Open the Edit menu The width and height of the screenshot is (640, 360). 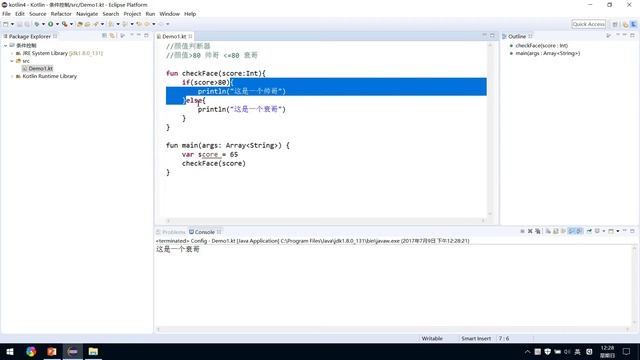20,14
